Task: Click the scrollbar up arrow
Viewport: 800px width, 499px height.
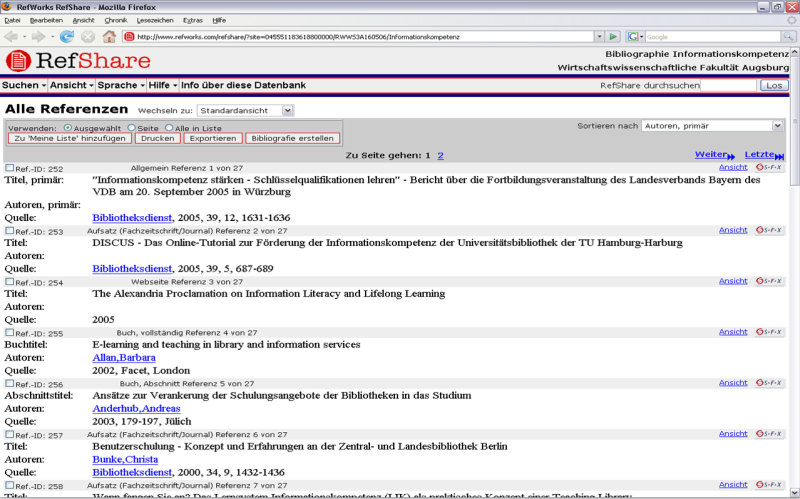Action: (794, 52)
